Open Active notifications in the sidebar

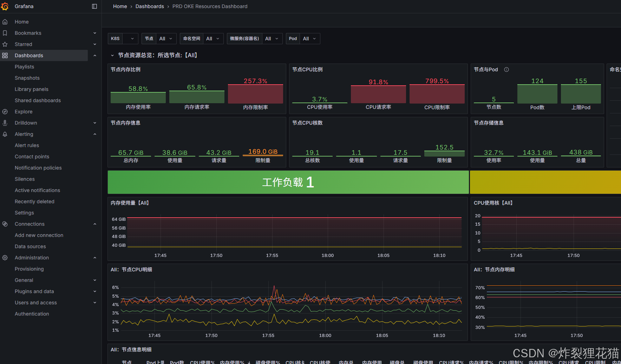pos(37,190)
